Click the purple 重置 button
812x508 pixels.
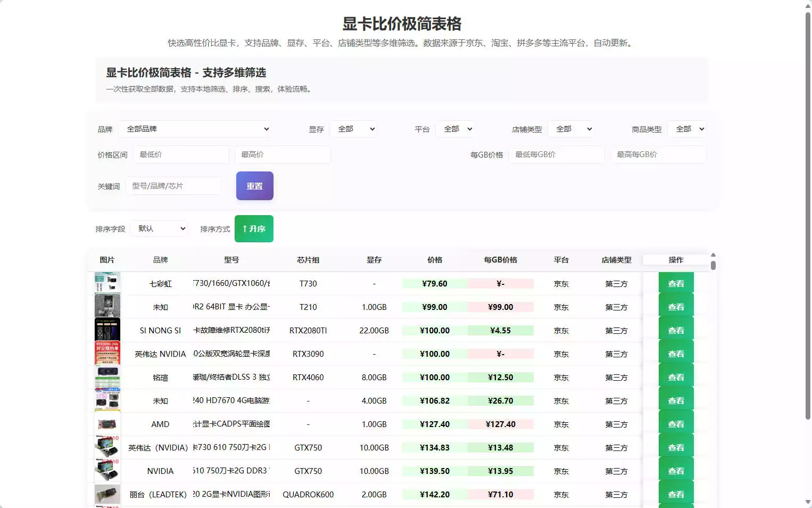(x=255, y=186)
